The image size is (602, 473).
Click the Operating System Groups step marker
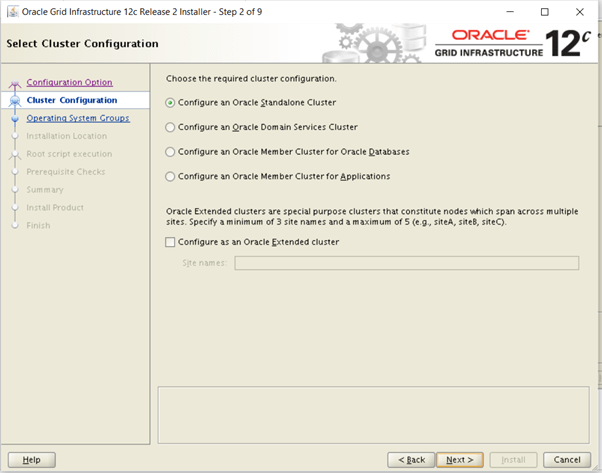pyautogui.click(x=14, y=119)
